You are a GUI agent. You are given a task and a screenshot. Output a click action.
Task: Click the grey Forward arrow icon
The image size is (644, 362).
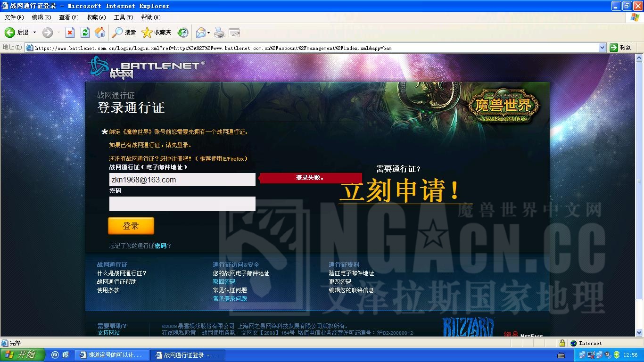tap(48, 33)
